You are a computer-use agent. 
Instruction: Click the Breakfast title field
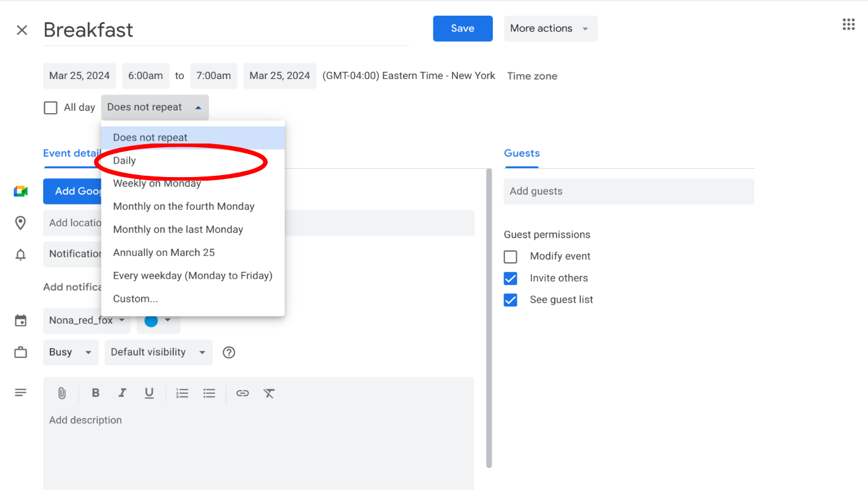point(226,30)
